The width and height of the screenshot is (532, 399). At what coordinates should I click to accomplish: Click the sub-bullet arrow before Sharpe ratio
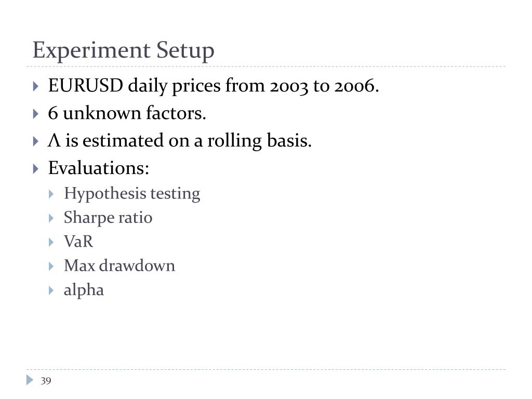[x=51, y=218]
